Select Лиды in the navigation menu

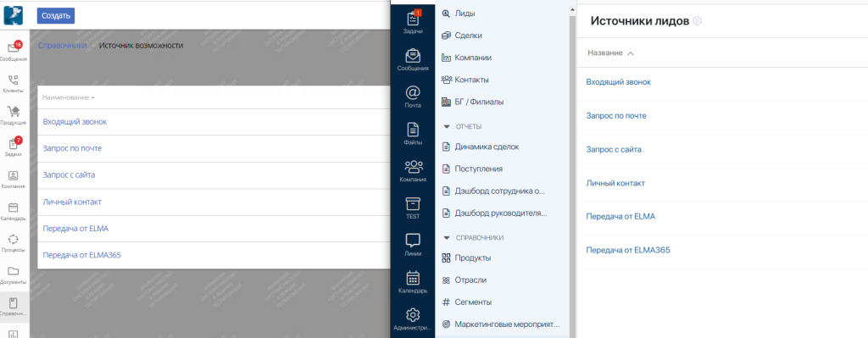459,14
